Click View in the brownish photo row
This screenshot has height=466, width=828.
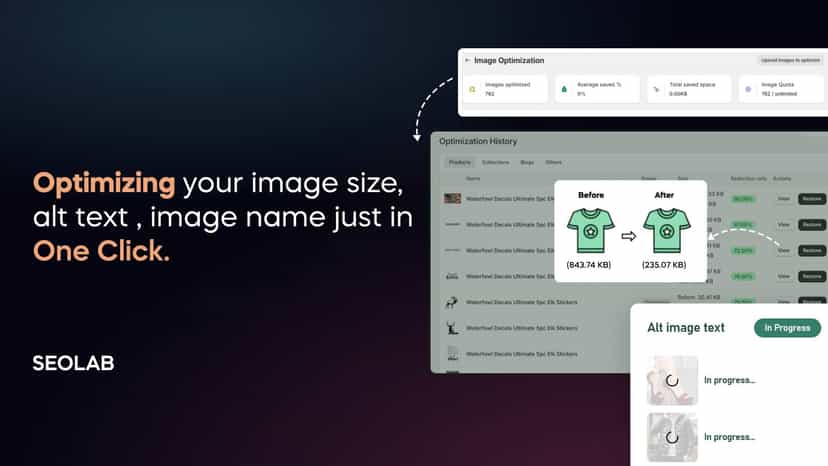pyautogui.click(x=784, y=199)
